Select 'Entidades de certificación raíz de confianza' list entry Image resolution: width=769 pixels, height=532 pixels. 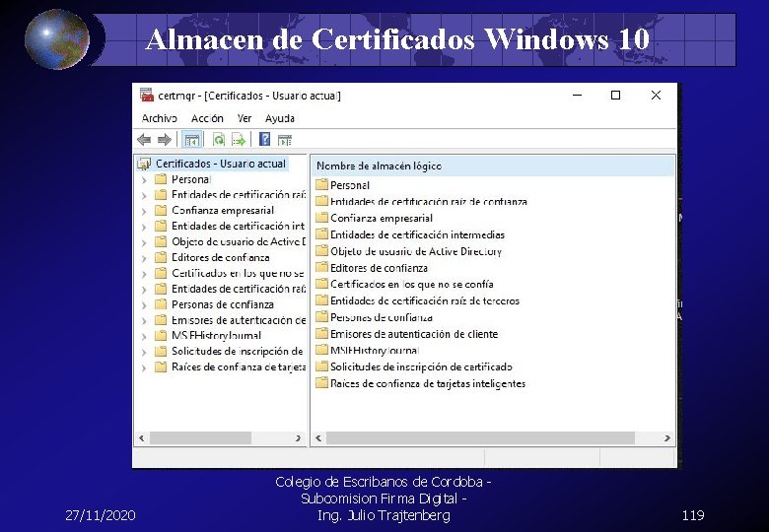(429, 202)
